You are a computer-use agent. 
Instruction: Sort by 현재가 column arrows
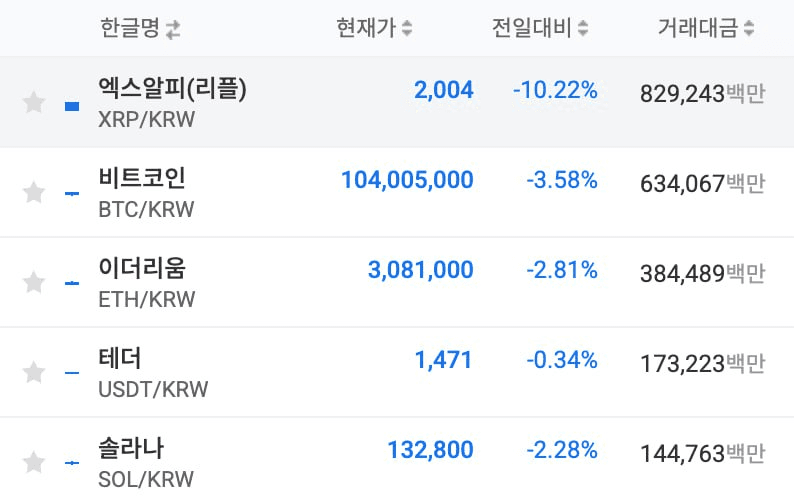click(x=407, y=30)
